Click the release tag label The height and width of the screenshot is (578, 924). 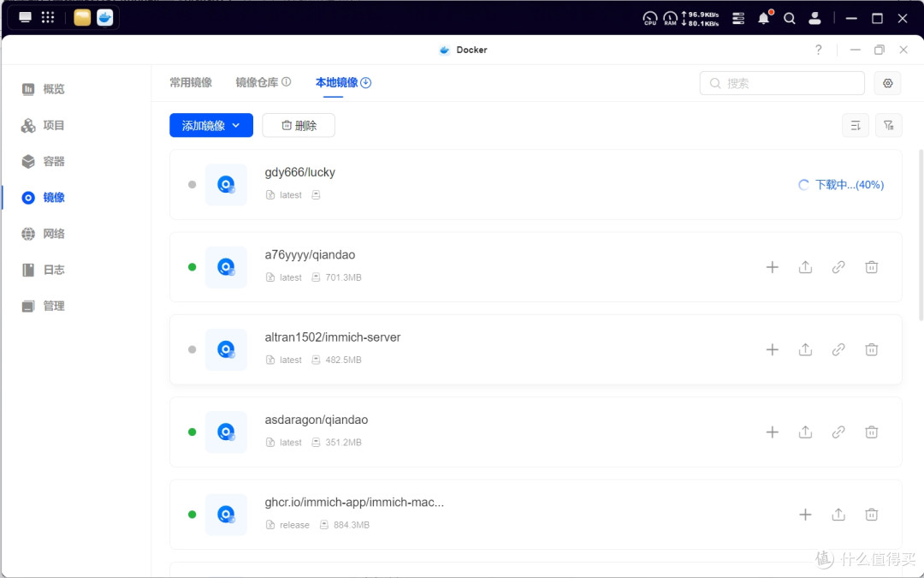[x=294, y=525]
